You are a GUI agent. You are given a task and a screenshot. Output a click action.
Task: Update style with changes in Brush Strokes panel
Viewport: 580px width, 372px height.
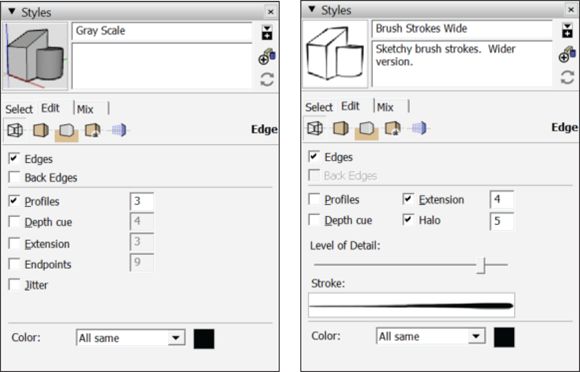point(567,77)
